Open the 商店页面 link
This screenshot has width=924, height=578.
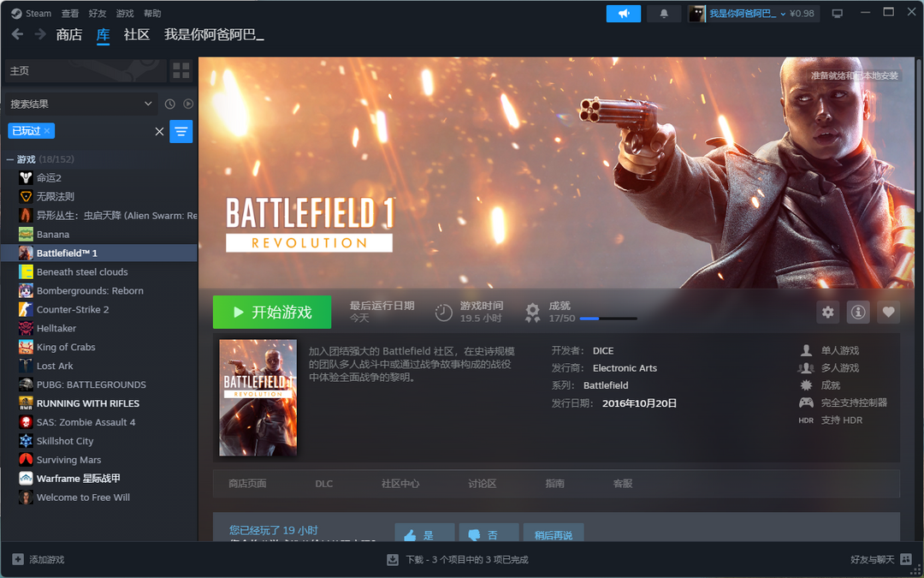coord(247,484)
